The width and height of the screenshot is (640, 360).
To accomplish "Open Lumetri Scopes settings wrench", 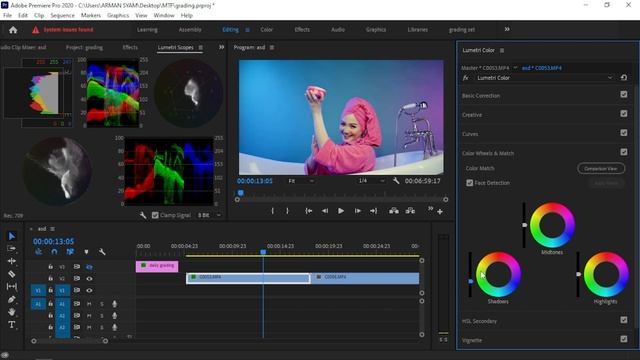I will [x=142, y=215].
